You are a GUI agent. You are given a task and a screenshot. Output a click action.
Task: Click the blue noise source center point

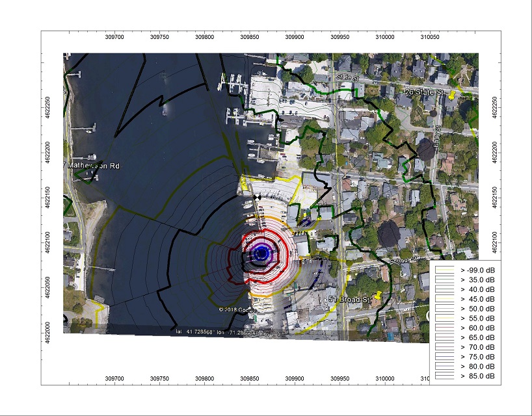261,253
